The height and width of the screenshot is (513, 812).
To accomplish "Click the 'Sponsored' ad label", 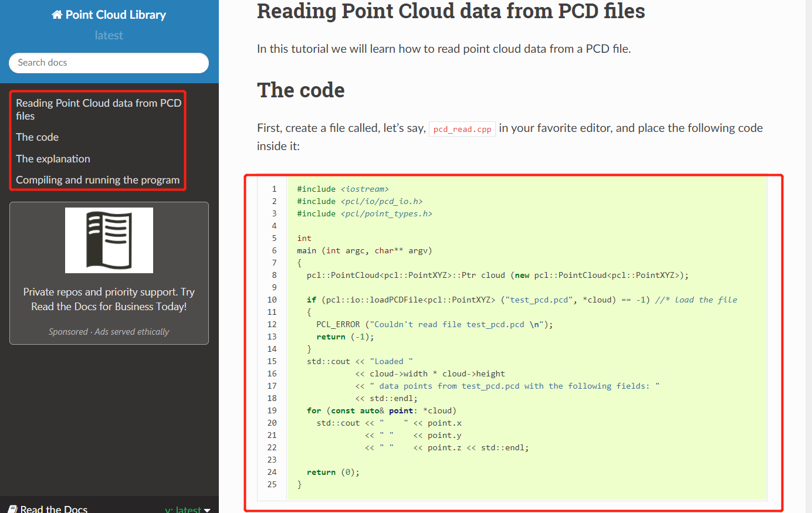I will pyautogui.click(x=68, y=332).
